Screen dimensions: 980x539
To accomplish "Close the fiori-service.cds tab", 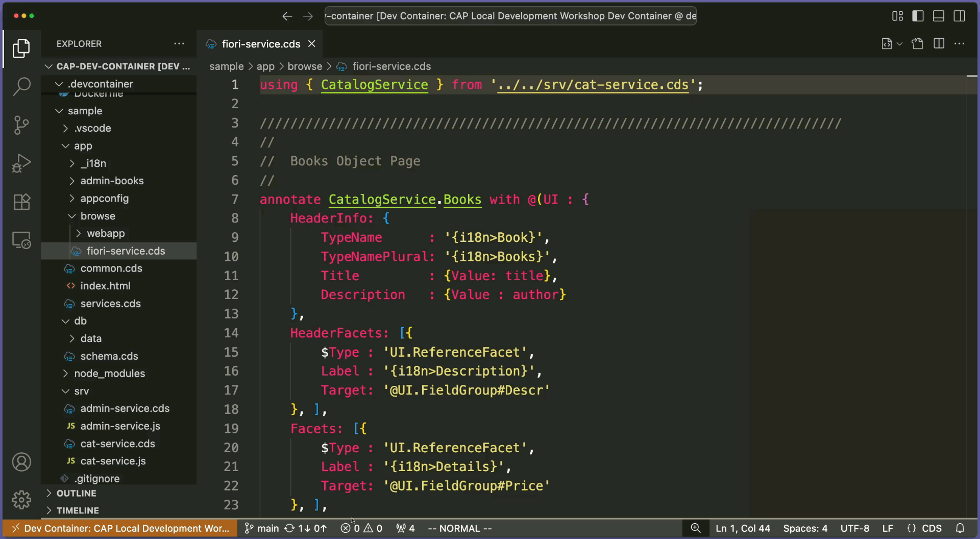I will pyautogui.click(x=312, y=44).
